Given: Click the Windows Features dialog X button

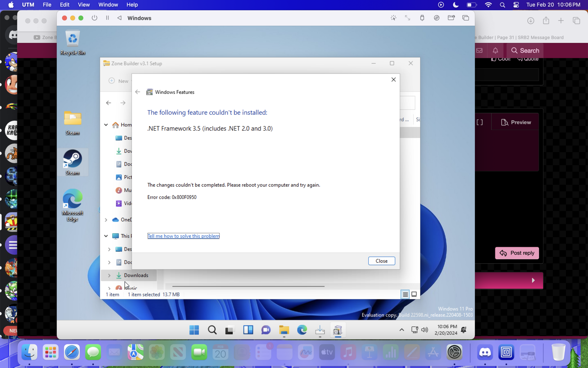Looking at the screenshot, I should pyautogui.click(x=394, y=79).
